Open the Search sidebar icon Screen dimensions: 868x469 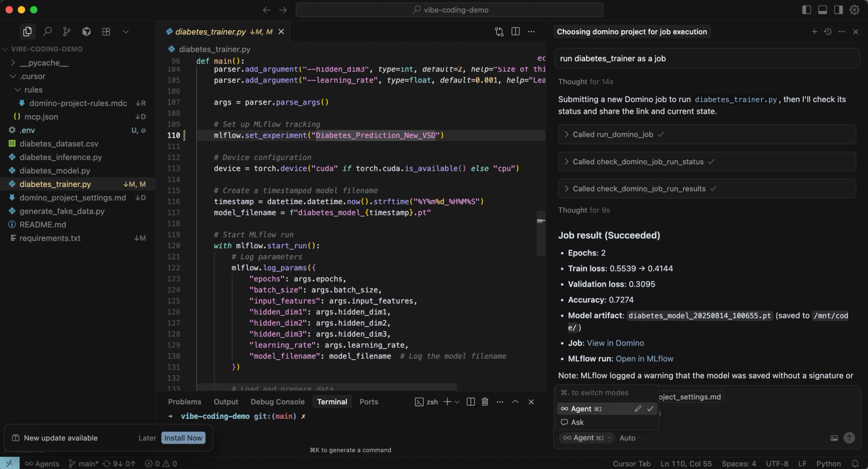pos(47,32)
